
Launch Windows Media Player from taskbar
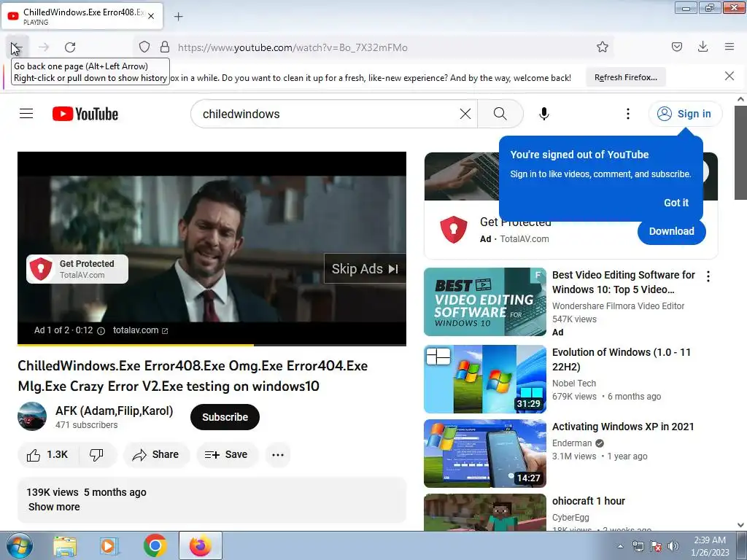(x=109, y=546)
